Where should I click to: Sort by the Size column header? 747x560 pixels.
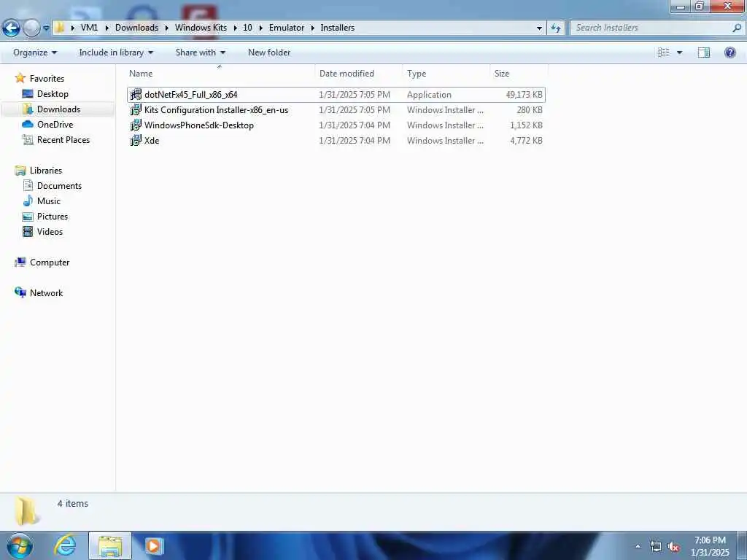coord(502,74)
